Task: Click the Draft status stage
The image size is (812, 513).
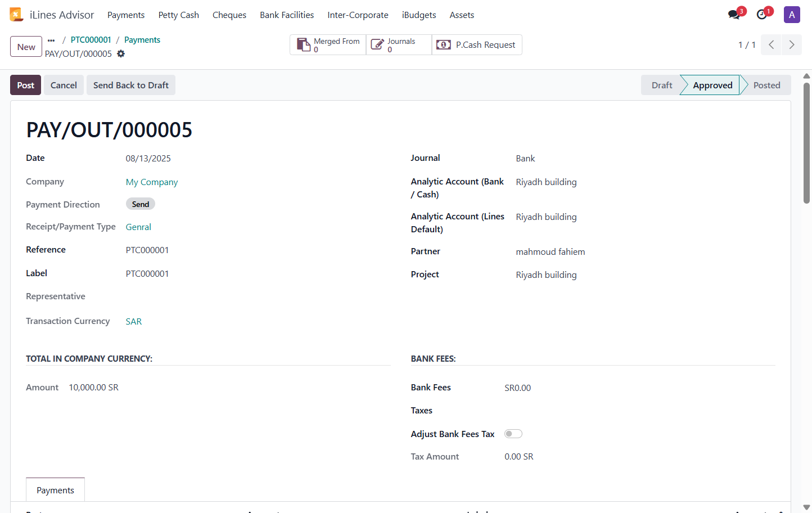Action: [662, 85]
